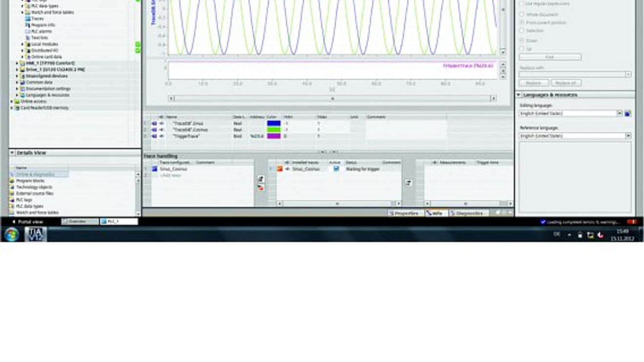Expand Documentation settings node

(17, 89)
